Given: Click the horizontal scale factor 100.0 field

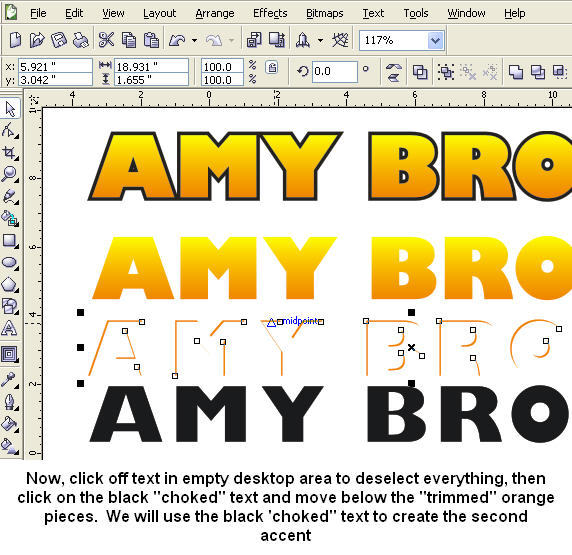Looking at the screenshot, I should [x=222, y=67].
